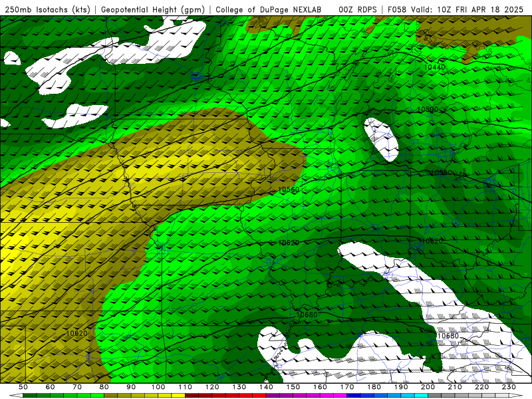Click the 200 kts value on the color scale

[428, 387]
